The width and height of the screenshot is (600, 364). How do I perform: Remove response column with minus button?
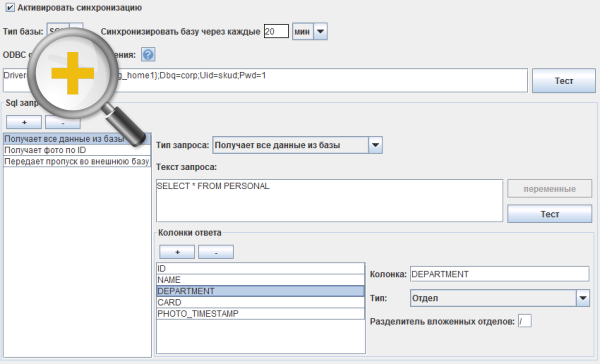click(216, 252)
